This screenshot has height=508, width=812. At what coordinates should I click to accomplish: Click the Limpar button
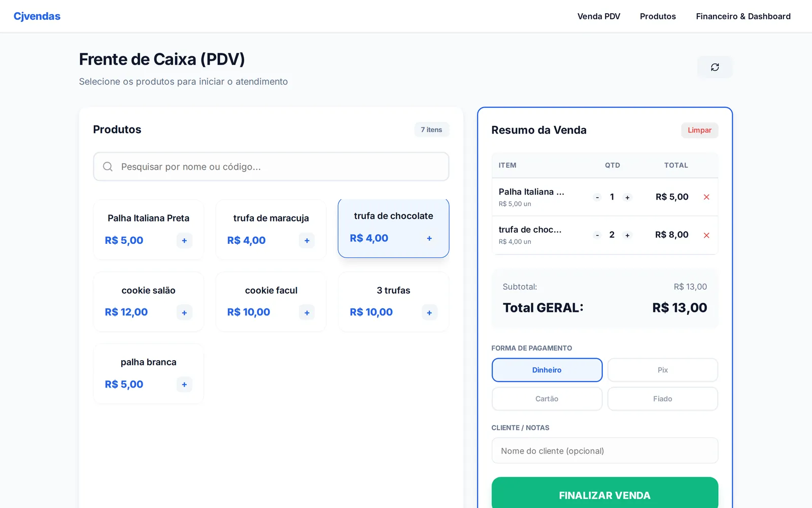pos(699,130)
